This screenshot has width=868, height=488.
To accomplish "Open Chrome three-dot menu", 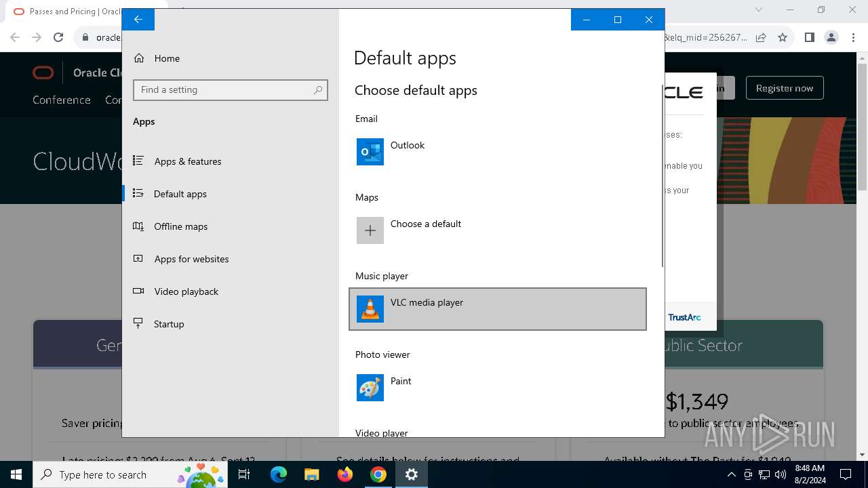I will [853, 38].
